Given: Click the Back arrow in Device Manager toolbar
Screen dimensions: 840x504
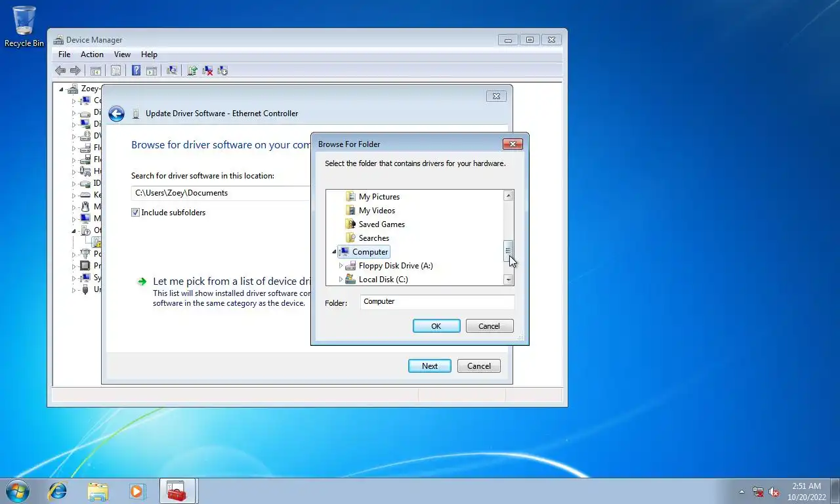Looking at the screenshot, I should (60, 71).
